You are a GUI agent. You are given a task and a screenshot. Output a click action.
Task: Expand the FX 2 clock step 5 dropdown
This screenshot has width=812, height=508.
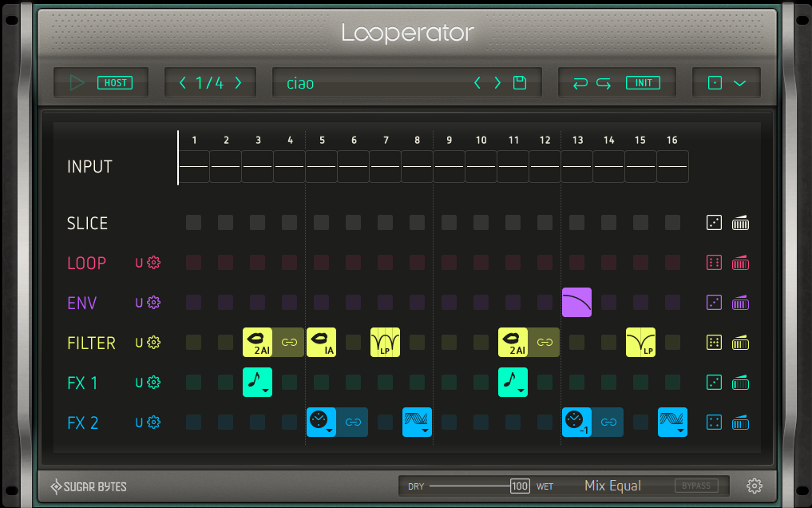331,431
